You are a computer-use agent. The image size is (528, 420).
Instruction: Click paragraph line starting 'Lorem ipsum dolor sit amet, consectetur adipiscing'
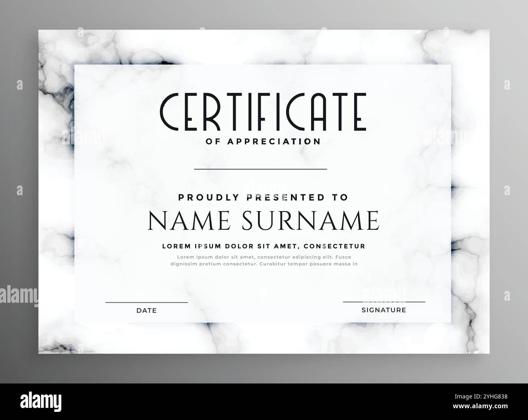pyautogui.click(x=264, y=257)
